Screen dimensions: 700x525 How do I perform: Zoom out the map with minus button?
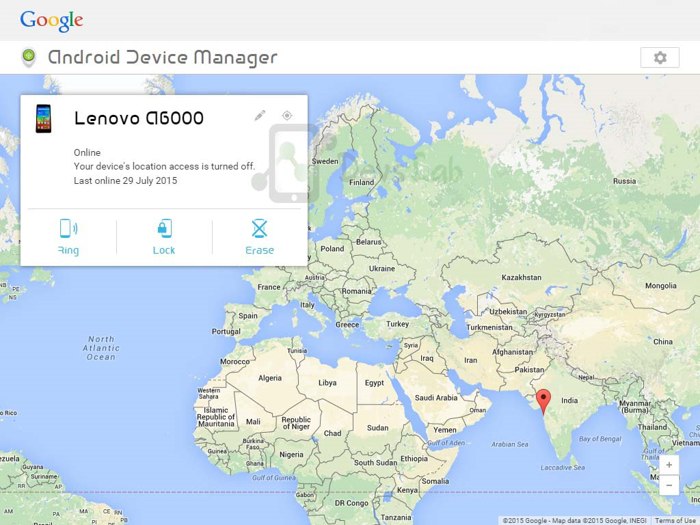click(669, 485)
